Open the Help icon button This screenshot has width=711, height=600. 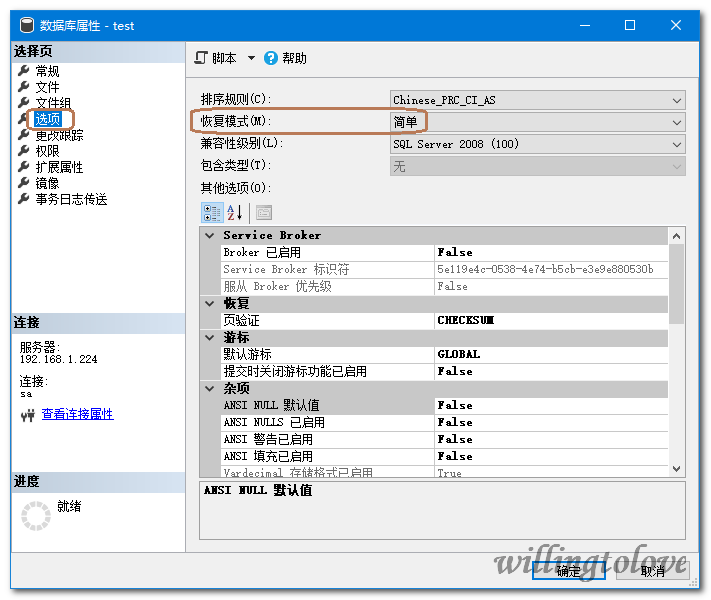[x=271, y=59]
